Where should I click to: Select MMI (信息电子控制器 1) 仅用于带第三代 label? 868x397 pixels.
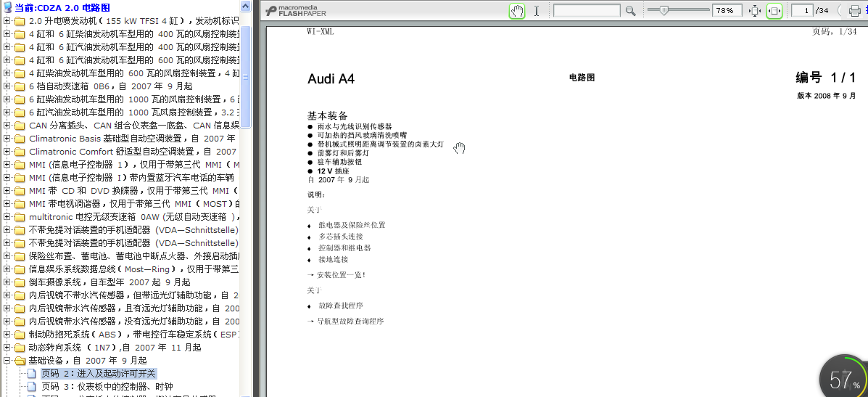pos(134,165)
